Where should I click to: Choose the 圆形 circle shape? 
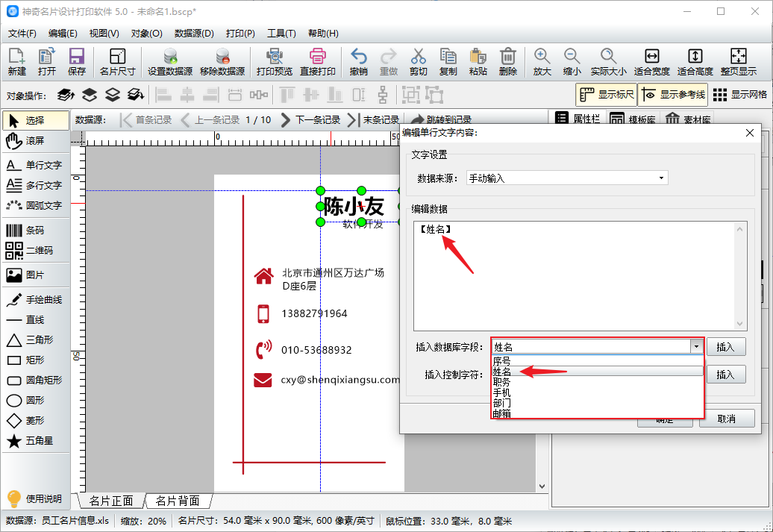36,401
